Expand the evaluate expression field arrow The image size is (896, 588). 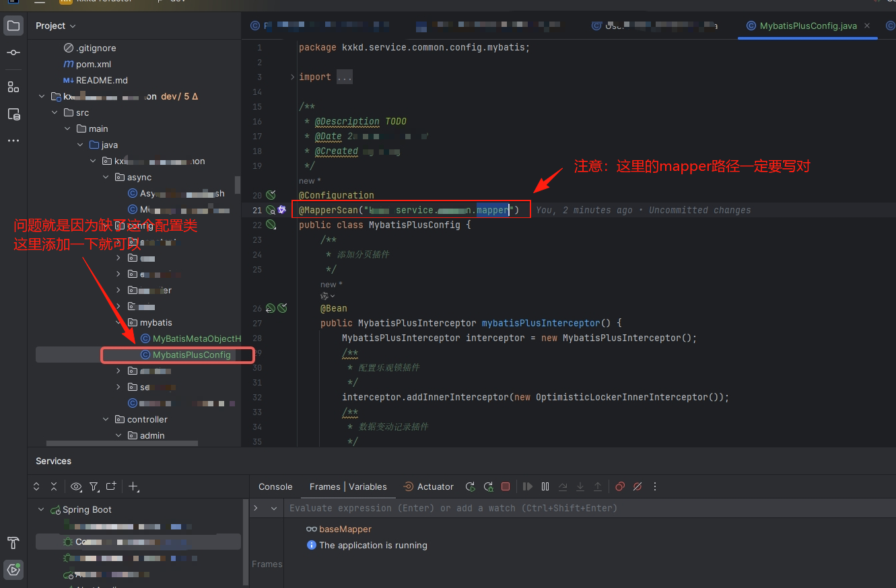tap(256, 508)
